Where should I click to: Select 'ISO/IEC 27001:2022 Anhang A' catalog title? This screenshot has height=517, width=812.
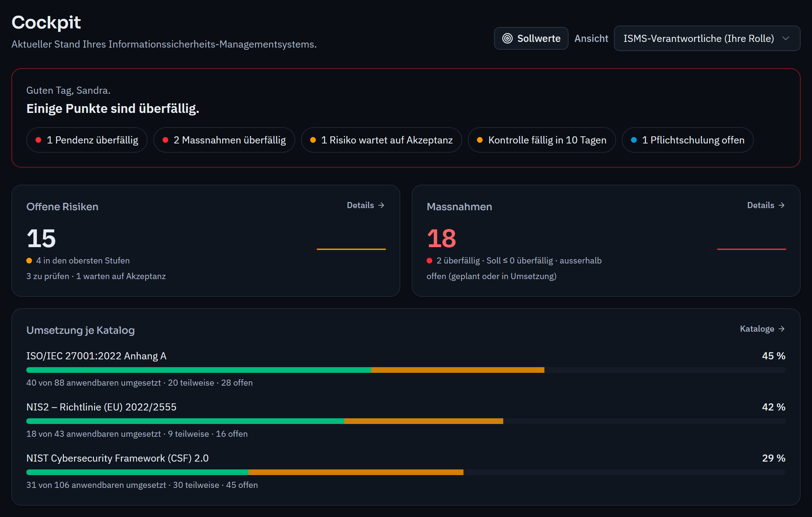(x=97, y=356)
